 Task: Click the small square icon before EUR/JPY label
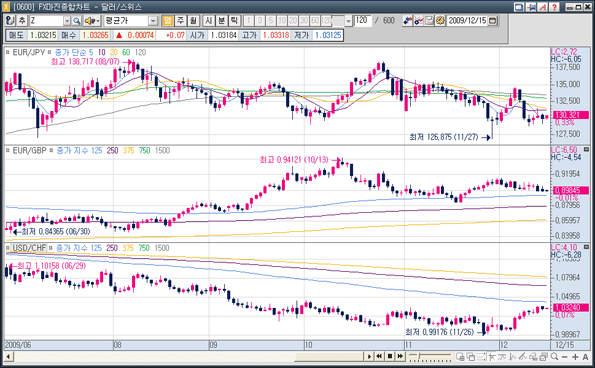pyautogui.click(x=8, y=52)
